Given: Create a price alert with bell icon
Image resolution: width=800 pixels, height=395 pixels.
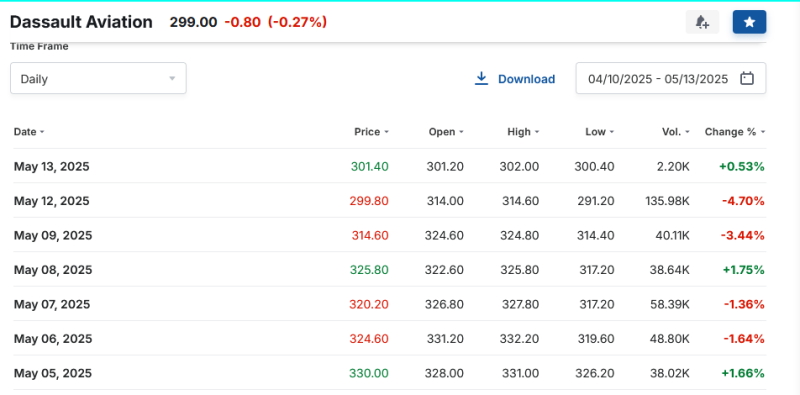Looking at the screenshot, I should (702, 22).
